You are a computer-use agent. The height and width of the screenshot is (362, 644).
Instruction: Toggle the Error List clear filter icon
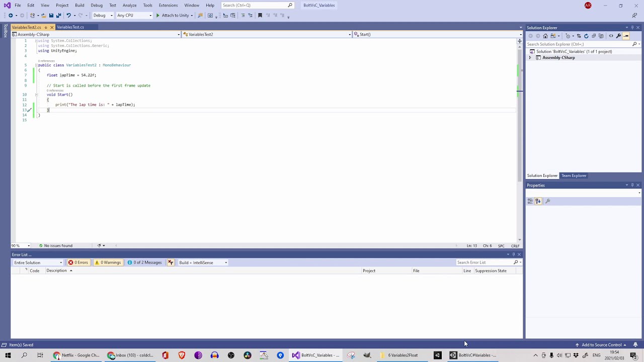[171, 262]
